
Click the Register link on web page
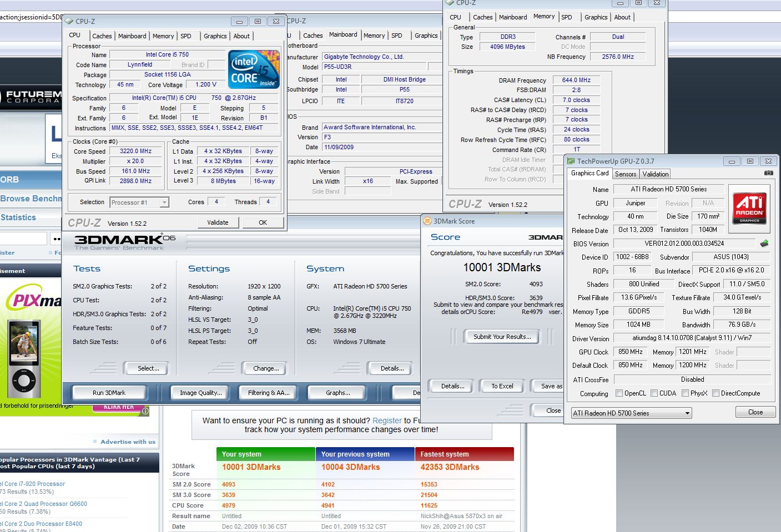point(387,420)
